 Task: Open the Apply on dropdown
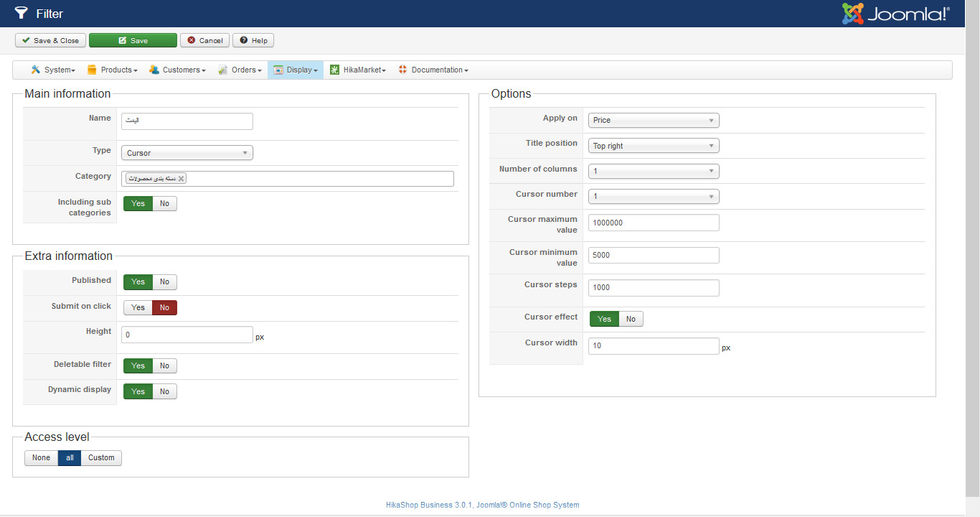click(x=654, y=120)
